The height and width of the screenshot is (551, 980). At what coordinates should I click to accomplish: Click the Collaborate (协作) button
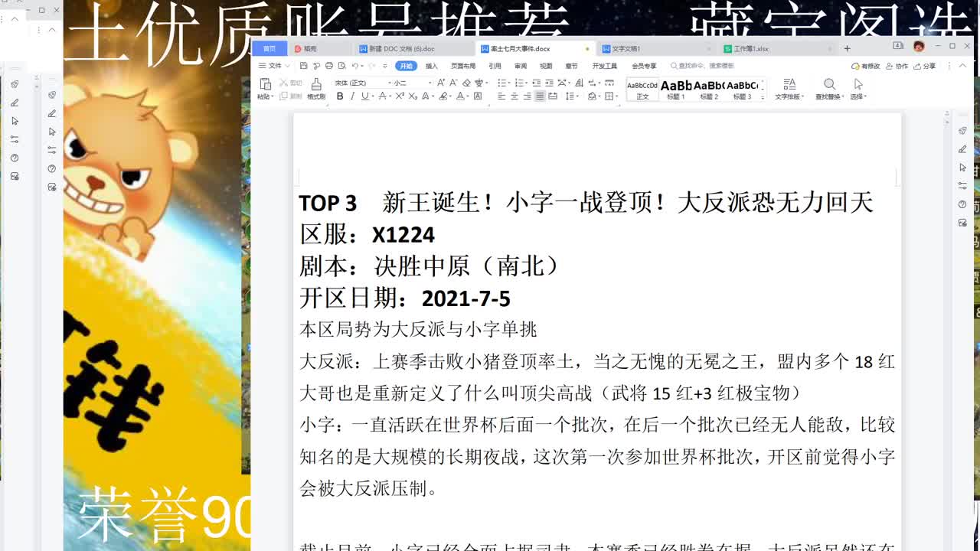click(897, 67)
